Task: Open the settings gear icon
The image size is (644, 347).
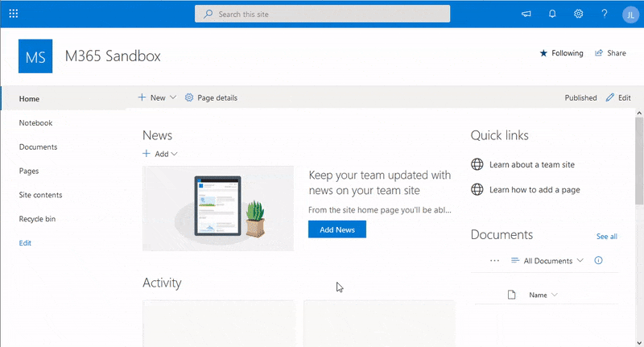Action: coord(578,14)
